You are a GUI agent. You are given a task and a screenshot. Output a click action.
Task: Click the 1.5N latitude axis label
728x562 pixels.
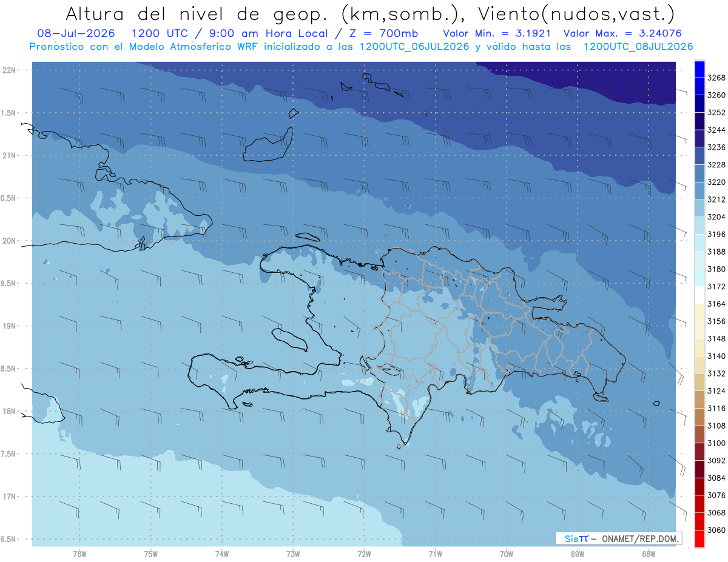pos(8,113)
